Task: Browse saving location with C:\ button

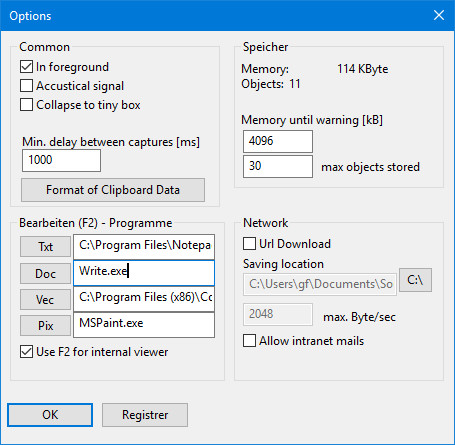Action: (x=415, y=280)
